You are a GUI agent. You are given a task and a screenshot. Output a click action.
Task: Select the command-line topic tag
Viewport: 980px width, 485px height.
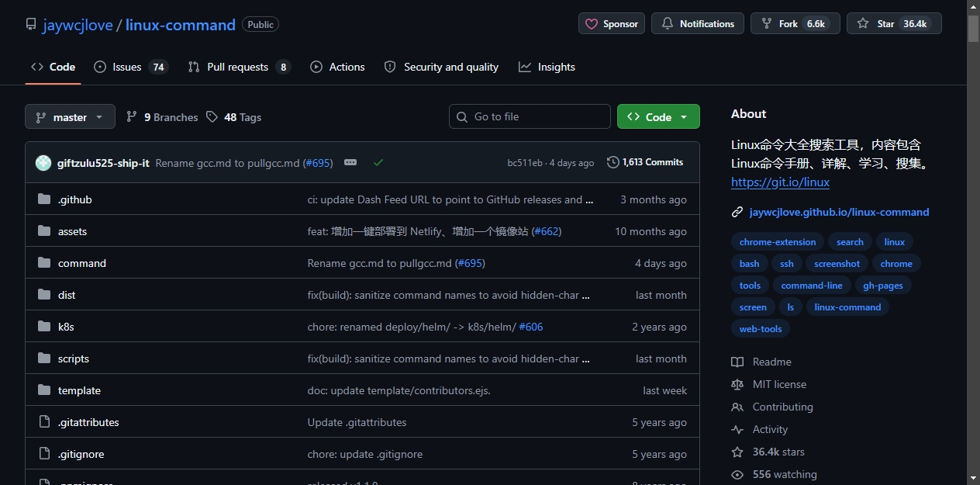click(x=812, y=286)
